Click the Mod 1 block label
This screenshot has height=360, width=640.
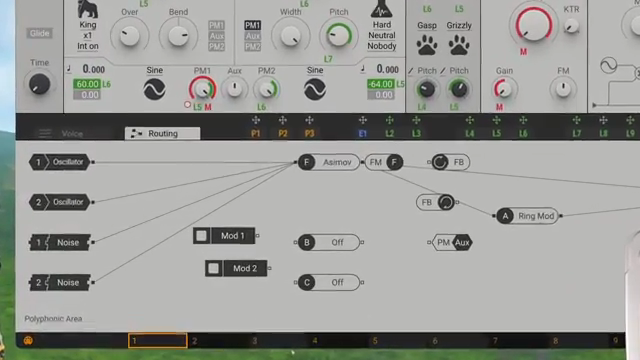coord(233,236)
